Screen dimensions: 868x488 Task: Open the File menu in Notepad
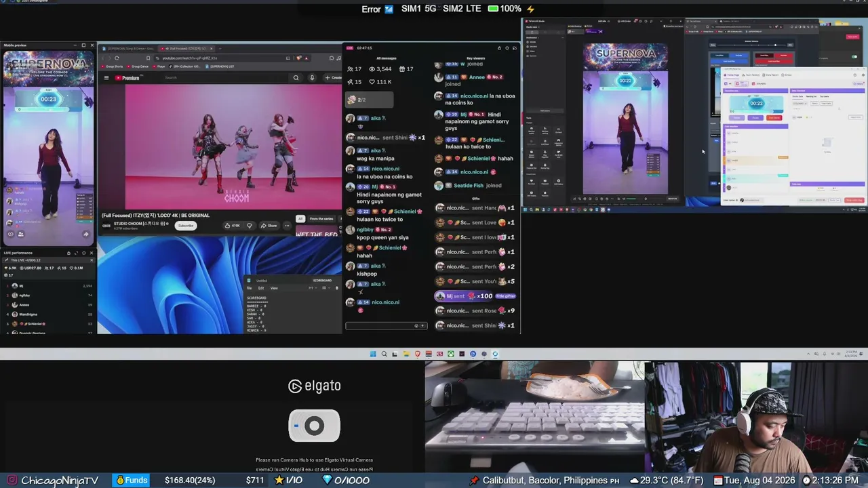coord(249,288)
